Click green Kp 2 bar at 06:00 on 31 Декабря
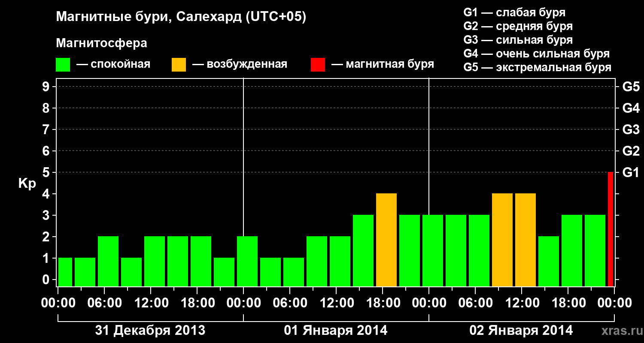644x343 pixels. coord(108,262)
